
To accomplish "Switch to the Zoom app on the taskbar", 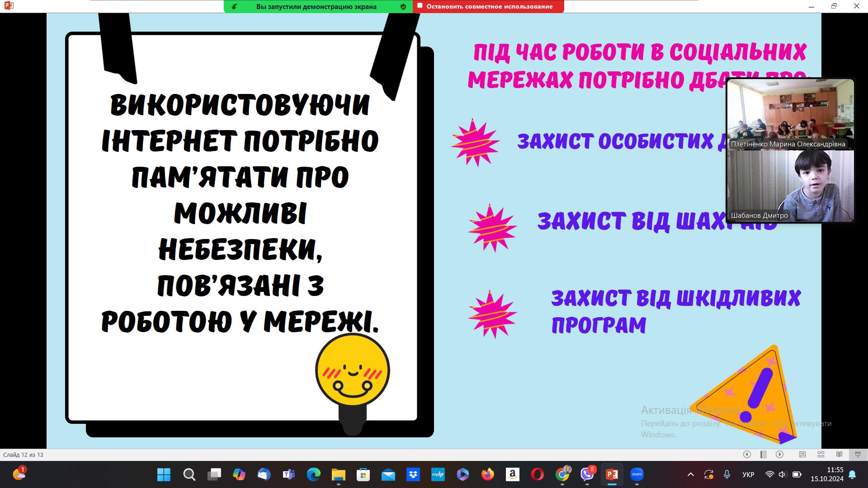I will pyautogui.click(x=637, y=474).
